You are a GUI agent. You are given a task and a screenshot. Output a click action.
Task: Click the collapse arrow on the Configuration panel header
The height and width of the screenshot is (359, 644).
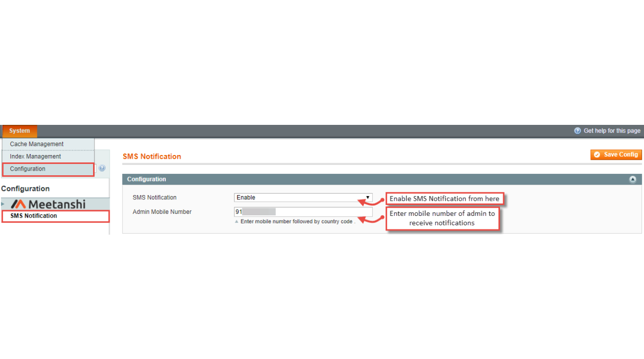pos(633,179)
